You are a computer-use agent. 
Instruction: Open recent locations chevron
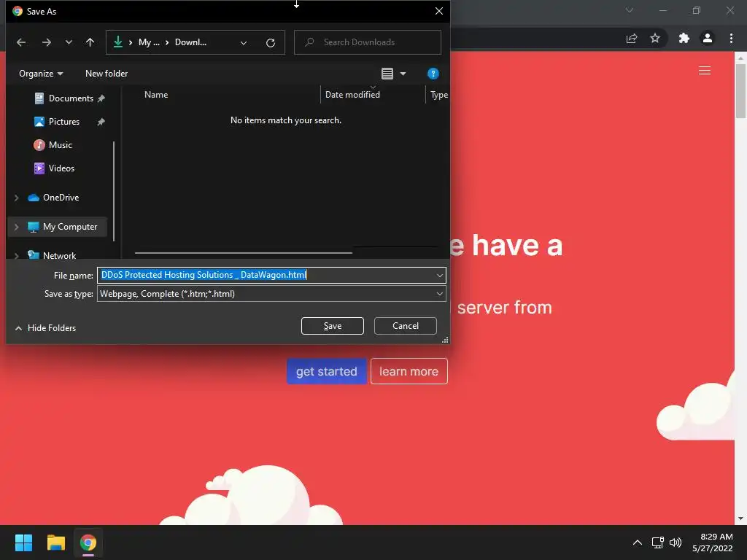(x=69, y=42)
